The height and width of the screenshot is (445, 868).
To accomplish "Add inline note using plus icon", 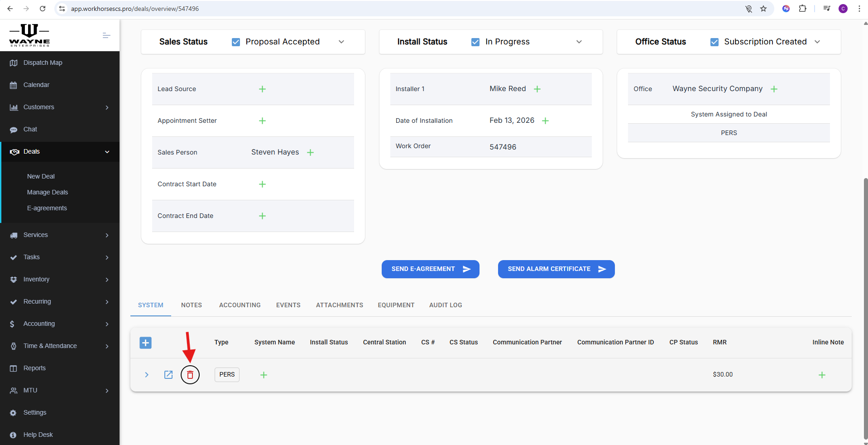I will [822, 375].
